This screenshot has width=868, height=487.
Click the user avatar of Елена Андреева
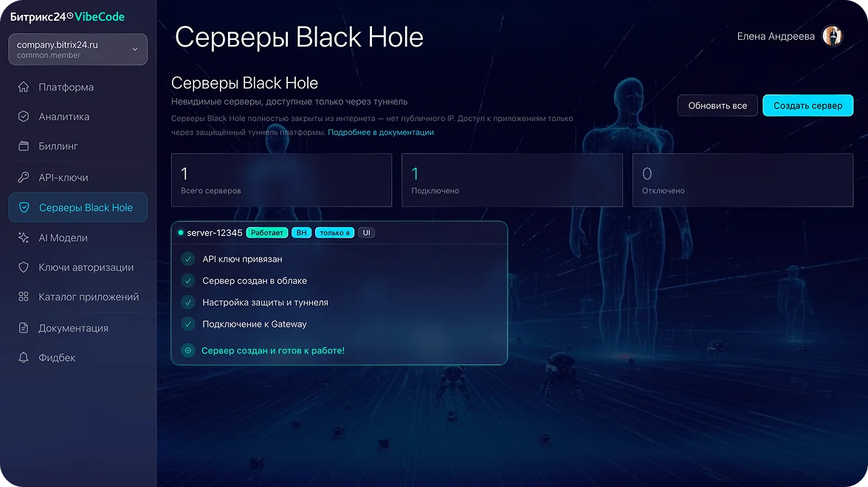pos(833,35)
